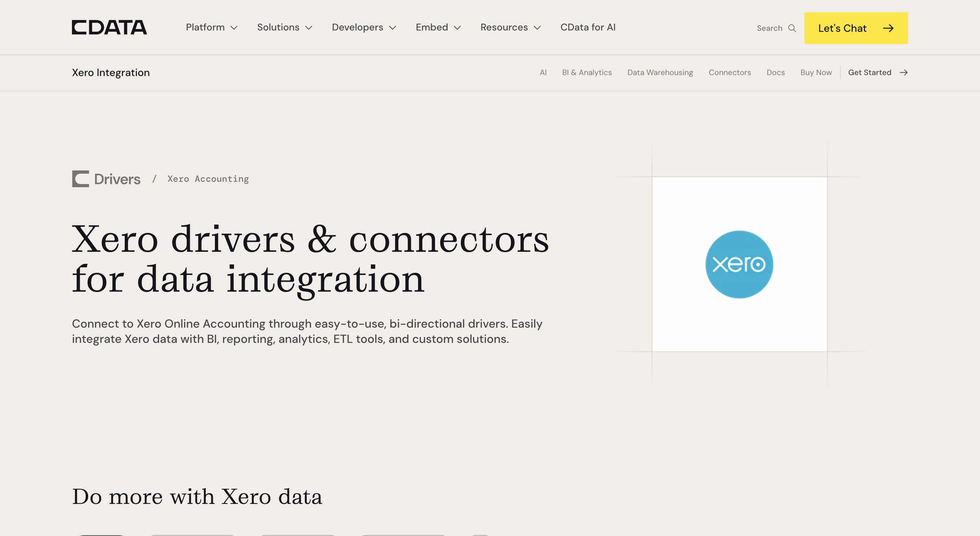The width and height of the screenshot is (980, 536).
Task: Expand the Embed menu chevron
Action: [457, 28]
